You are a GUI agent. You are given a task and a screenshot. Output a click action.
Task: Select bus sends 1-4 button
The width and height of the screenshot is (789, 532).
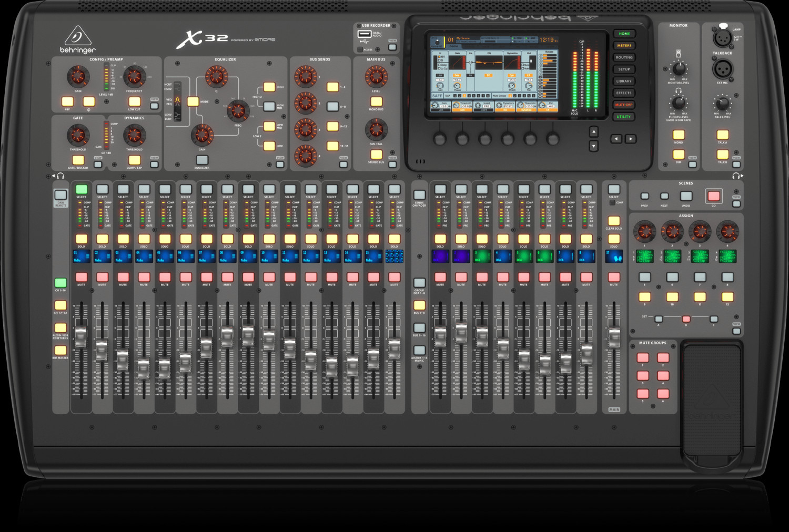pyautogui.click(x=332, y=87)
